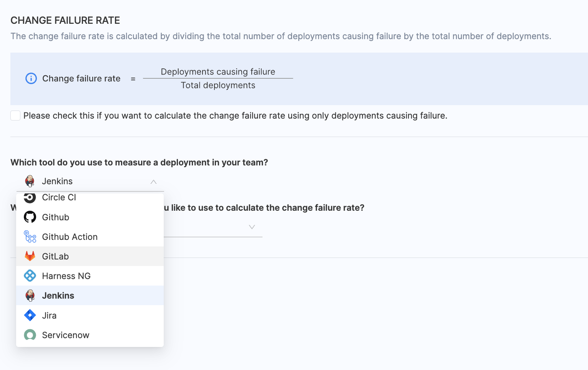Screen dimensions: 588x370
Task: Click the 'Please check this' checkbox label text
Action: coord(235,116)
